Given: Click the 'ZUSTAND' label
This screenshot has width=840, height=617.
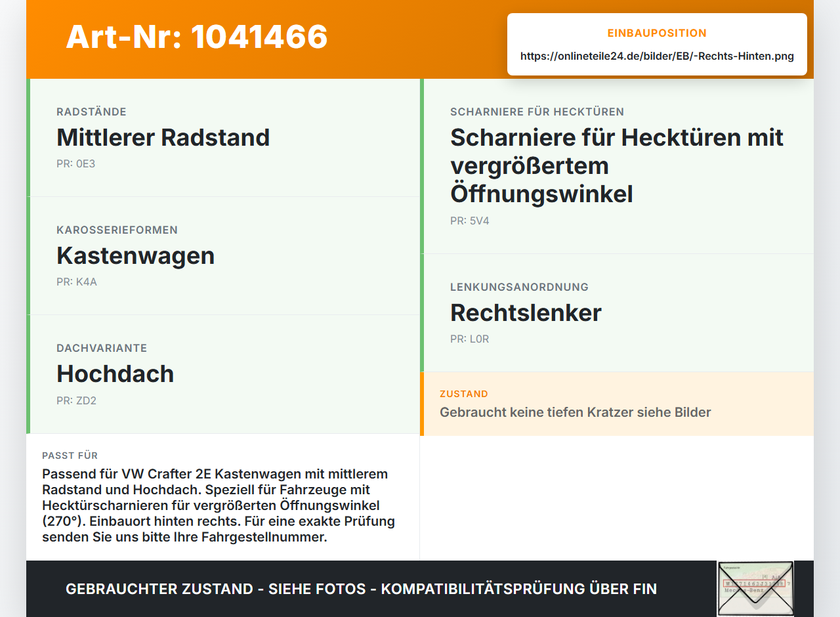Looking at the screenshot, I should point(464,394).
